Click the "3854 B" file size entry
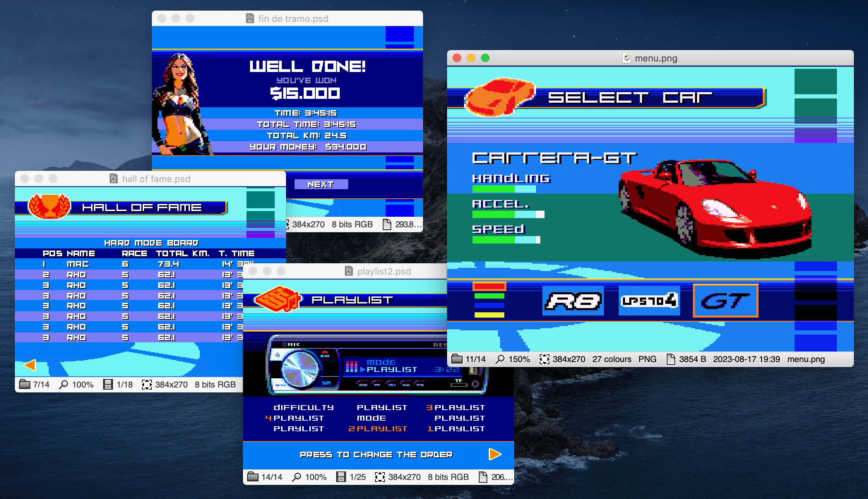The height and width of the screenshot is (499, 868). click(692, 359)
